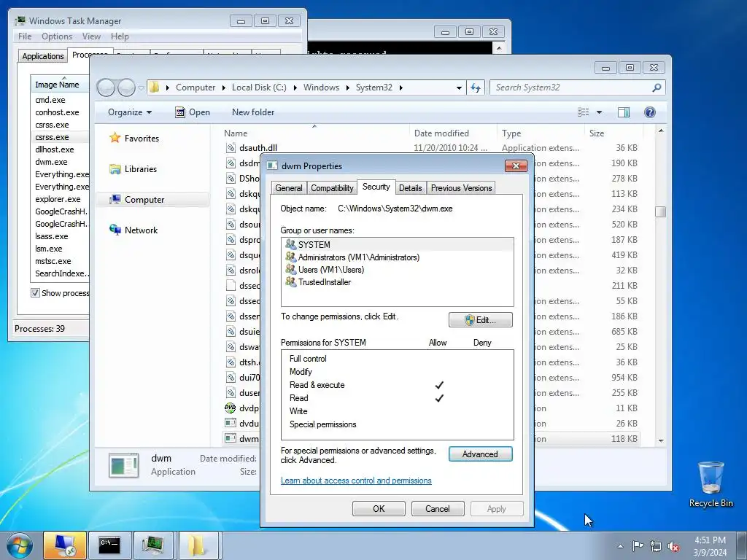Open Explorer help icon

[649, 112]
